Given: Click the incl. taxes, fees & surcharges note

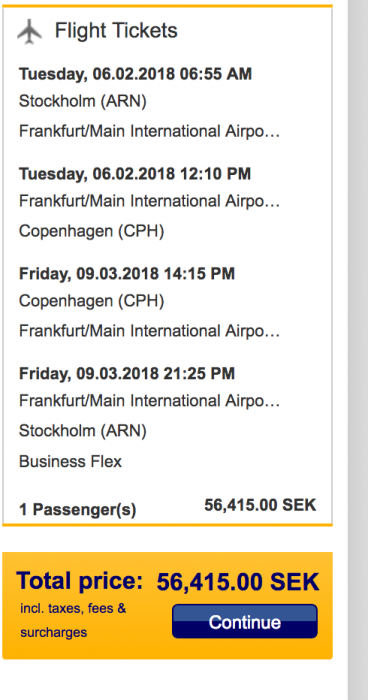Looking at the screenshot, I should 73,621.
